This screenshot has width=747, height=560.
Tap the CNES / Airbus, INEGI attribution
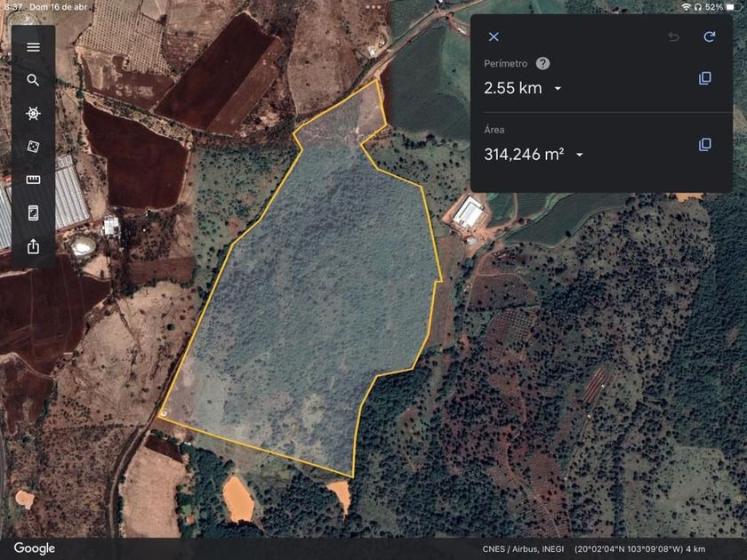pyautogui.click(x=523, y=549)
